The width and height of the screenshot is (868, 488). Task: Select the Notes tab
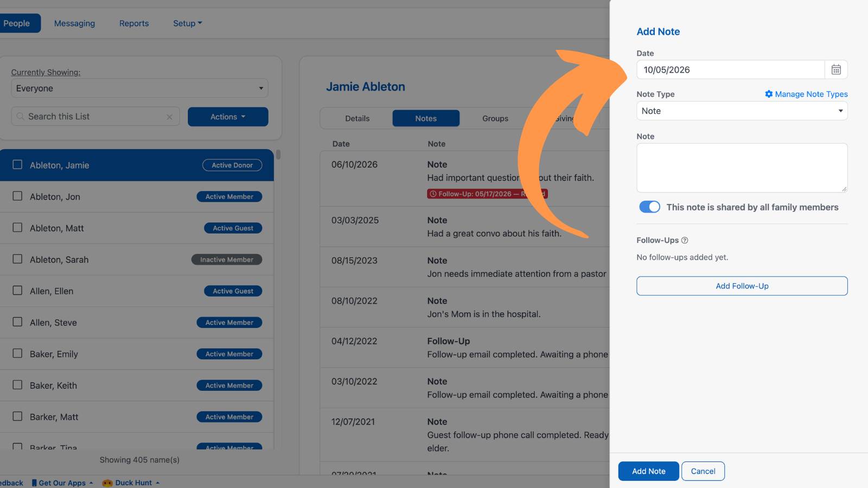(426, 118)
